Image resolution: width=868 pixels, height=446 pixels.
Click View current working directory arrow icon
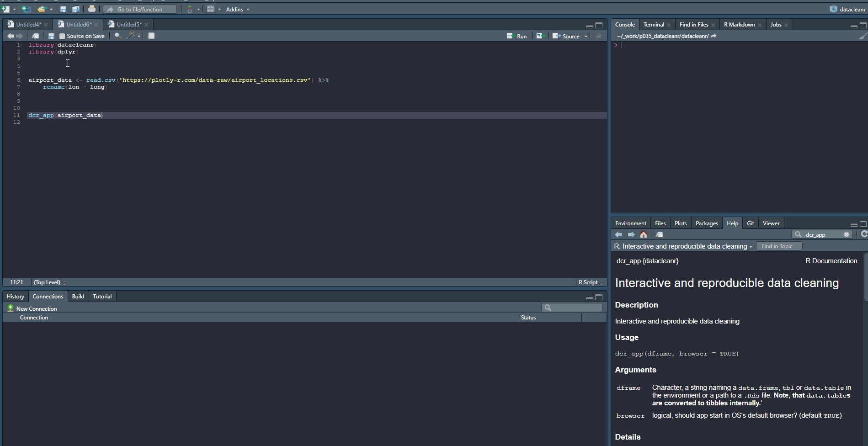[714, 36]
